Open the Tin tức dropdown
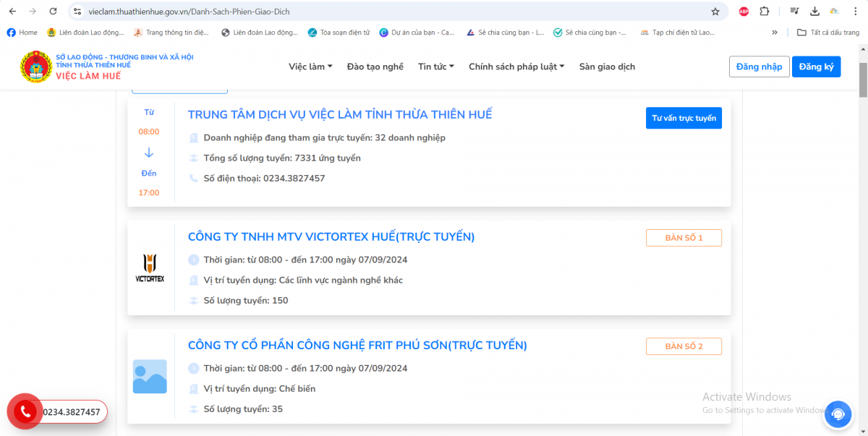The height and width of the screenshot is (436, 868). tap(435, 66)
